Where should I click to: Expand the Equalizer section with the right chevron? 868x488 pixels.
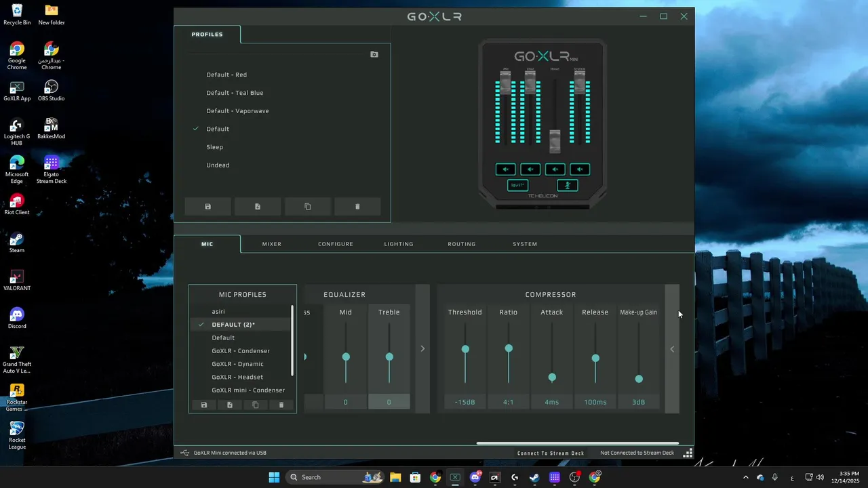coord(422,349)
